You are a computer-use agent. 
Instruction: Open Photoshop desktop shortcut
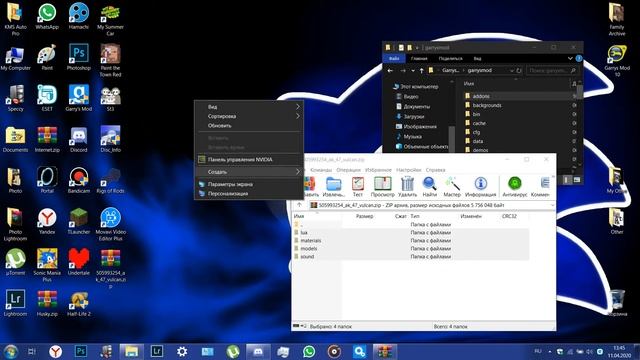(79, 57)
